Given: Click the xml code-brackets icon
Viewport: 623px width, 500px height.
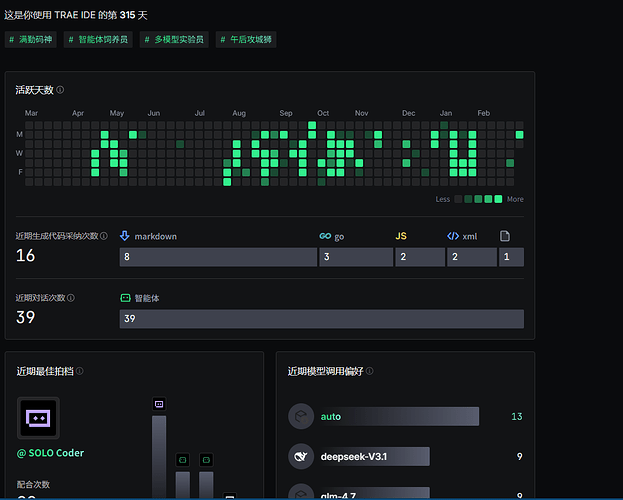Looking at the screenshot, I should (453, 236).
